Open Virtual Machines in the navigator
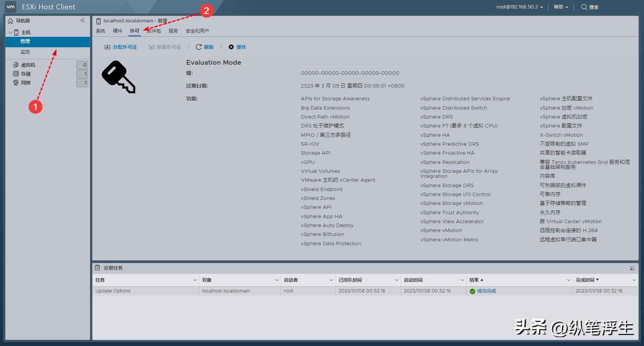This screenshot has width=644, height=346. coord(28,65)
